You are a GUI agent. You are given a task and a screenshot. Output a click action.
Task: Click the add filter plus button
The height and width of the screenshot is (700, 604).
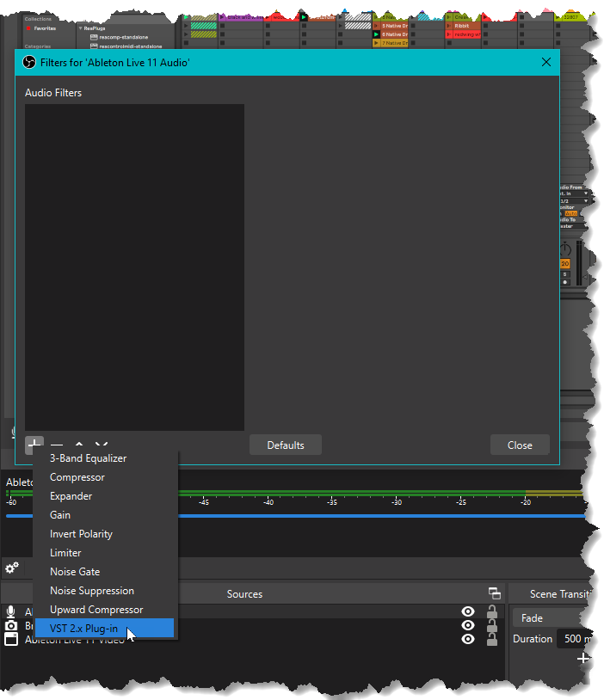[34, 445]
